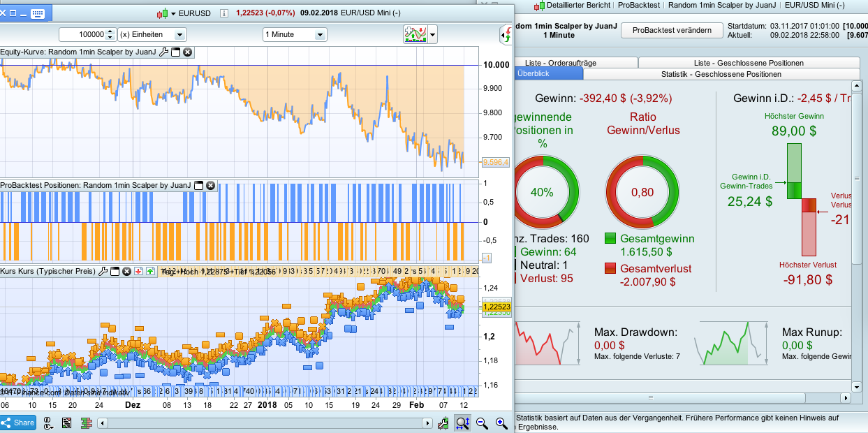Open Statistik - Geschlossene Positionen tab

(x=721, y=74)
